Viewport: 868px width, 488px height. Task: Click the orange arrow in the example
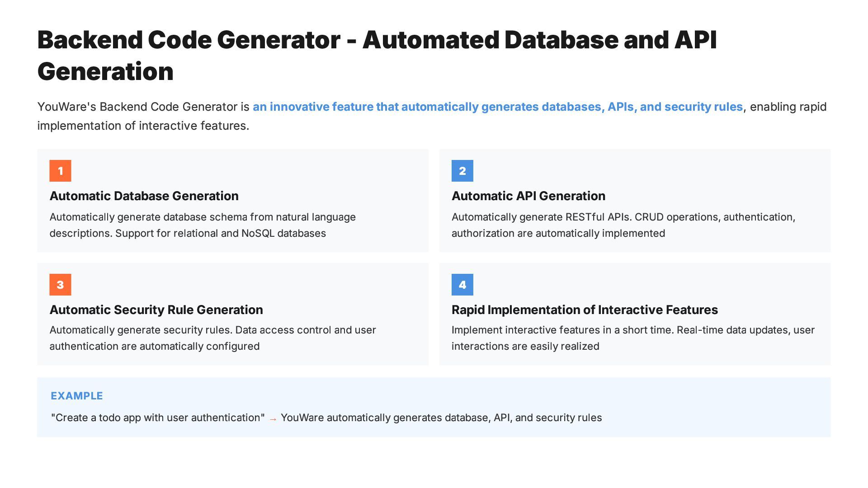pos(273,419)
